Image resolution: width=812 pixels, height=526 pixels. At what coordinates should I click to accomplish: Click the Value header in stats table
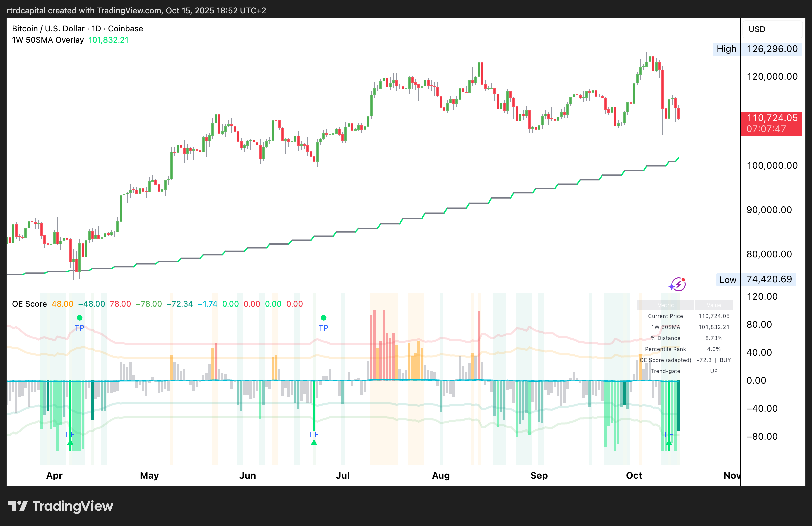(x=714, y=305)
